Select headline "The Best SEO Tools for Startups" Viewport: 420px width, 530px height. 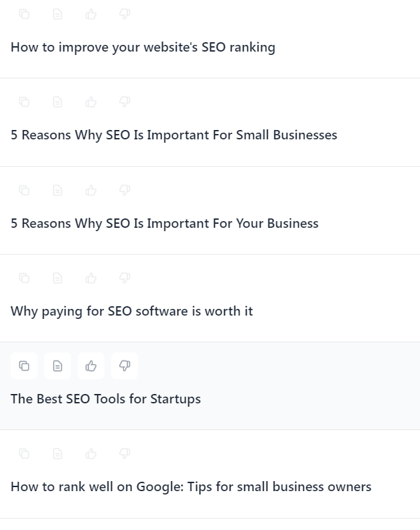(x=106, y=399)
